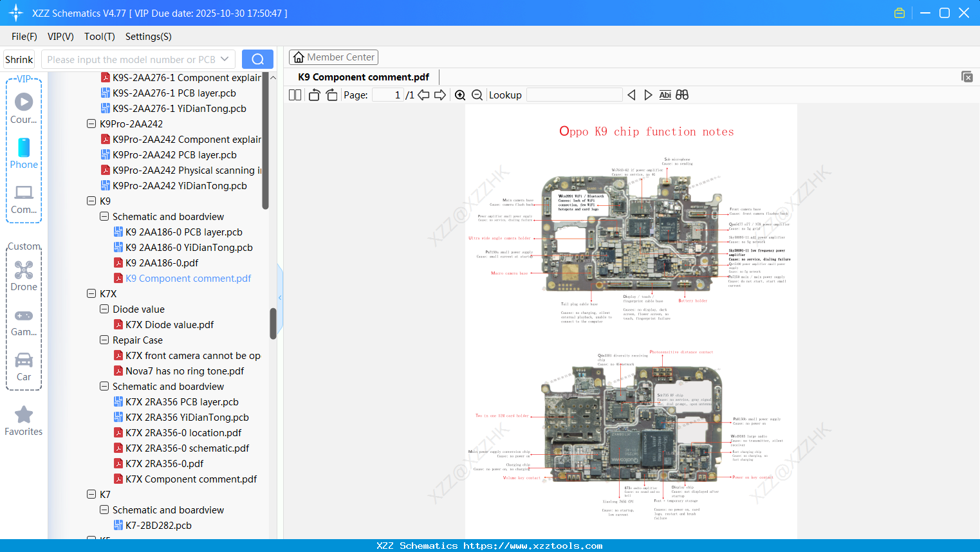
Task: Collapse the K7 tree node
Action: pyautogui.click(x=91, y=494)
